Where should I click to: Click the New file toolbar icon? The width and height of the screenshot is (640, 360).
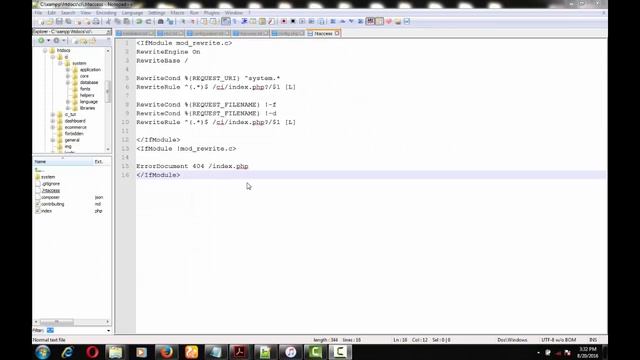point(41,21)
